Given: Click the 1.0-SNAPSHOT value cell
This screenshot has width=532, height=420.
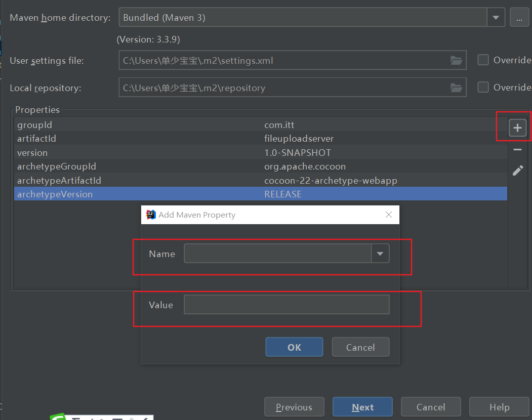Looking at the screenshot, I should (298, 153).
